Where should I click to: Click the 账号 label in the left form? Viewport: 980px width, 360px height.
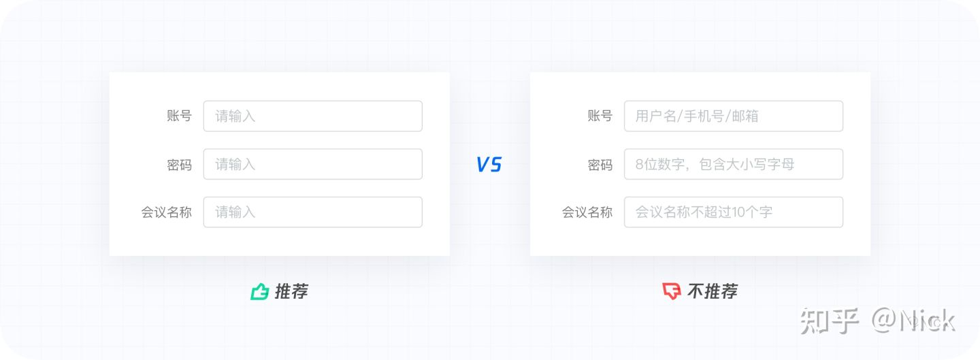tap(179, 116)
